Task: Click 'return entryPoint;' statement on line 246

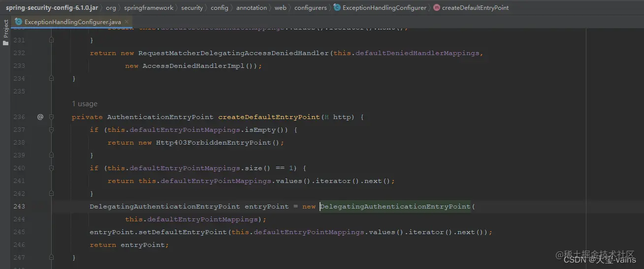Action: (129, 245)
